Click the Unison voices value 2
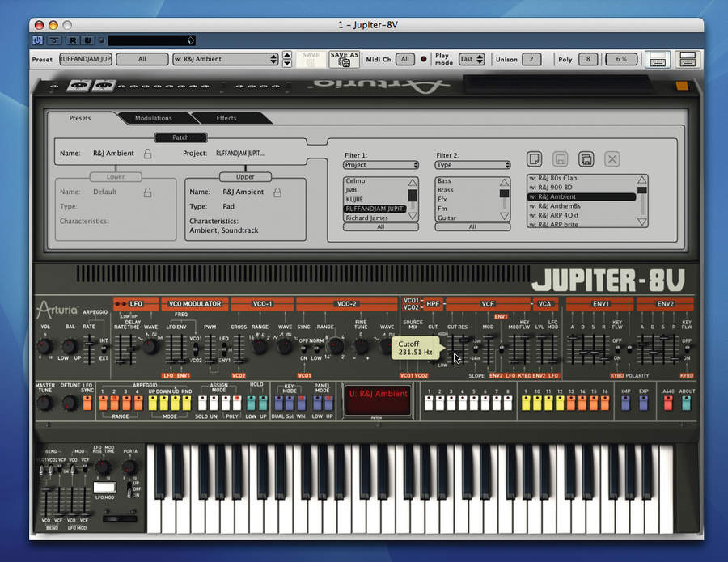The image size is (728, 562). pos(531,59)
